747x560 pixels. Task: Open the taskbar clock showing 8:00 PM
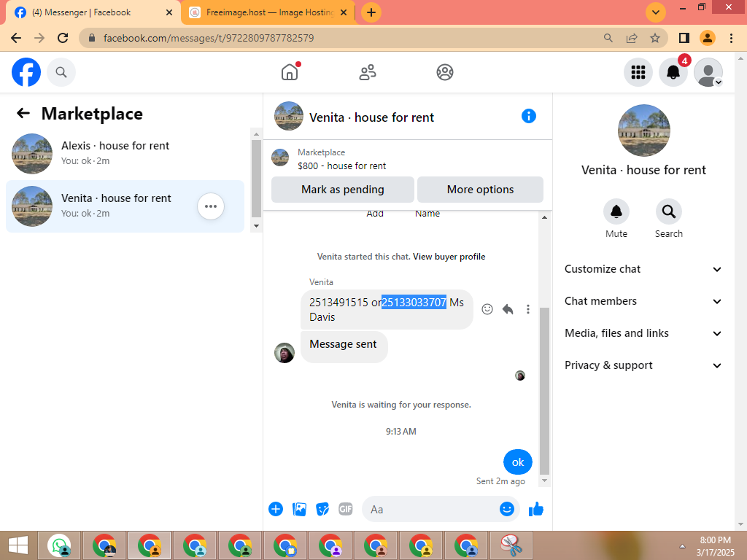coord(715,546)
